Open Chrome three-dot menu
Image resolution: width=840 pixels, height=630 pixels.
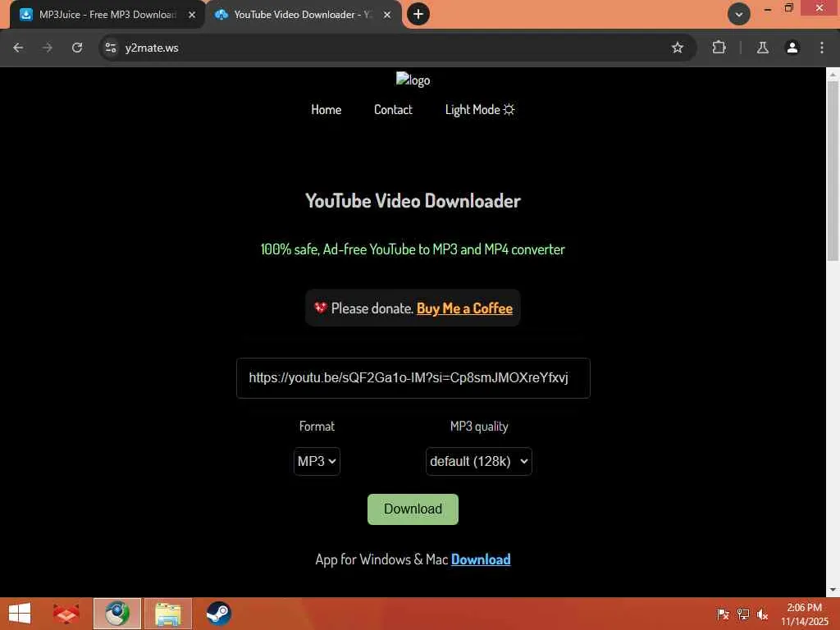coord(822,48)
